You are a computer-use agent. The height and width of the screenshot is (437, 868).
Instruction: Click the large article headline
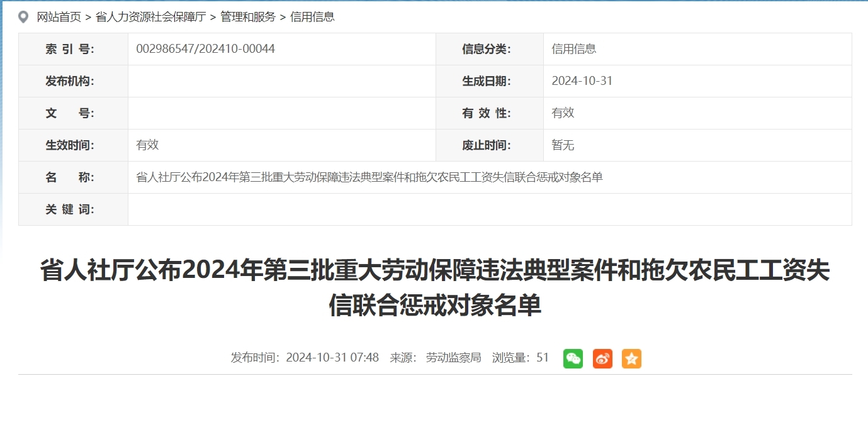pos(435,288)
